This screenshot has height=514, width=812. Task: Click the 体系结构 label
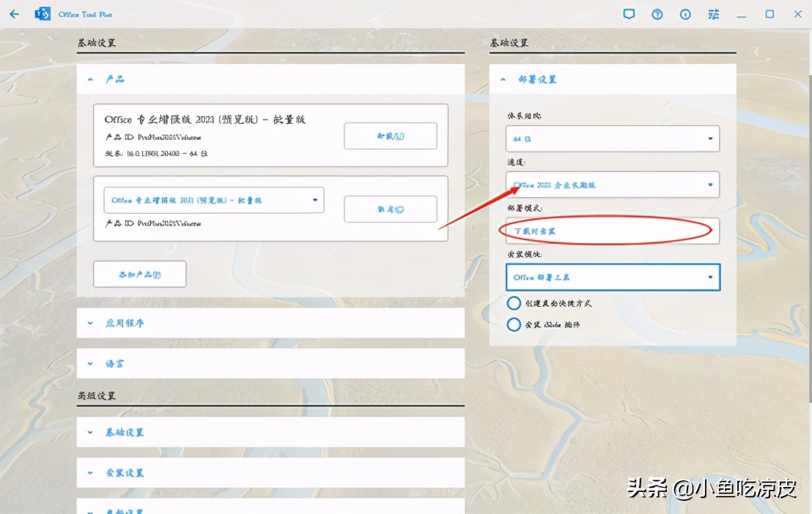pos(524,116)
